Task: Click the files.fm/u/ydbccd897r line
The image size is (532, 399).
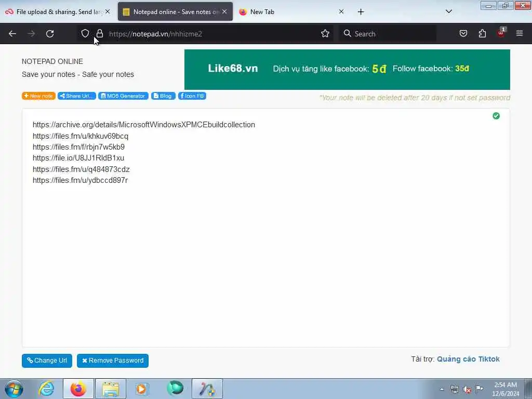Action: coord(81,180)
